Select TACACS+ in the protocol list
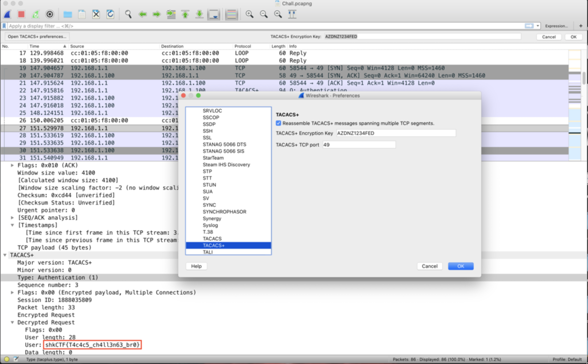588x364 pixels. point(228,245)
